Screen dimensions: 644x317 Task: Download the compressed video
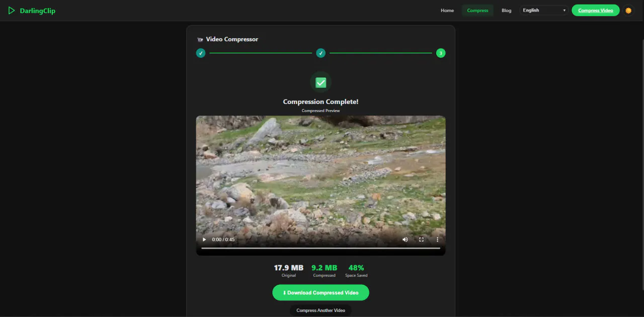(x=320, y=292)
